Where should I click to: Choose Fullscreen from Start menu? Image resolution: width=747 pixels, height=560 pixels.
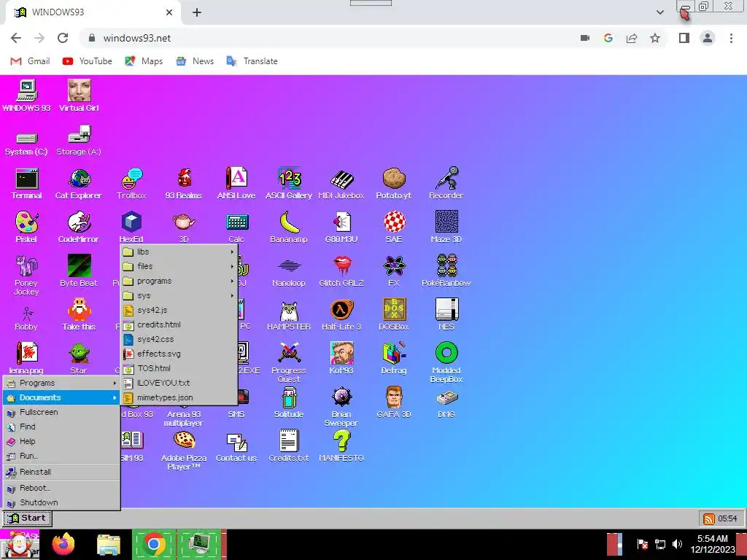[x=61, y=413]
